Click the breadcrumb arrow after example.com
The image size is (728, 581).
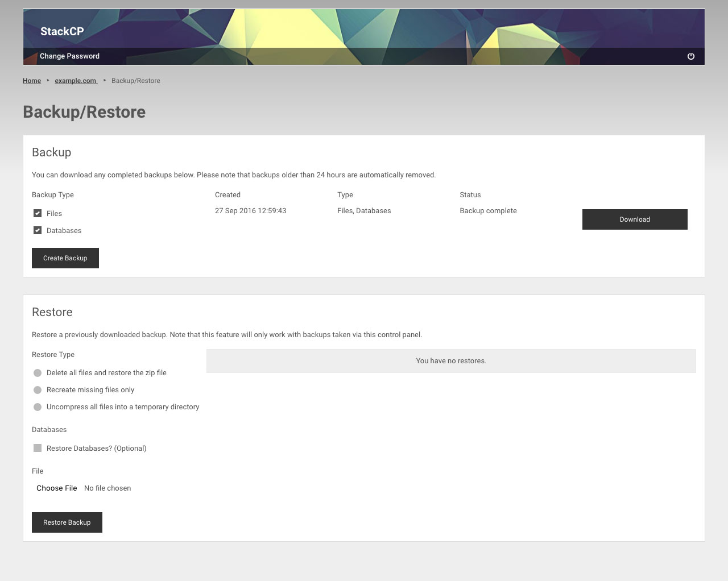tap(104, 81)
